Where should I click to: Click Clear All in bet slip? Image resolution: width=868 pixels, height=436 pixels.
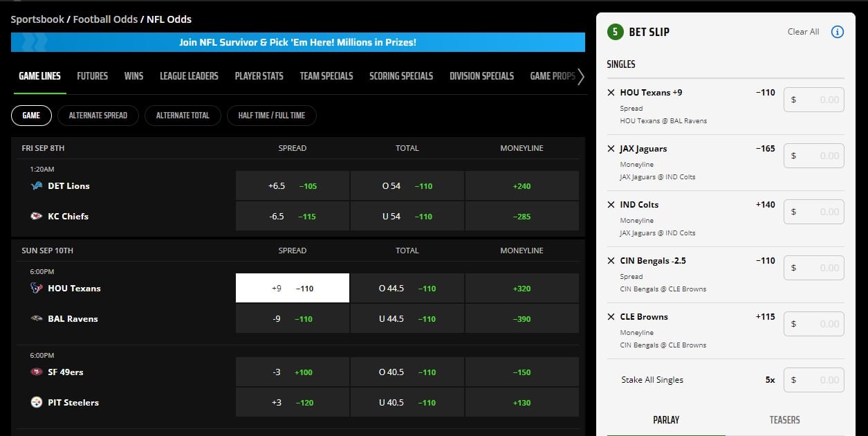click(x=803, y=32)
